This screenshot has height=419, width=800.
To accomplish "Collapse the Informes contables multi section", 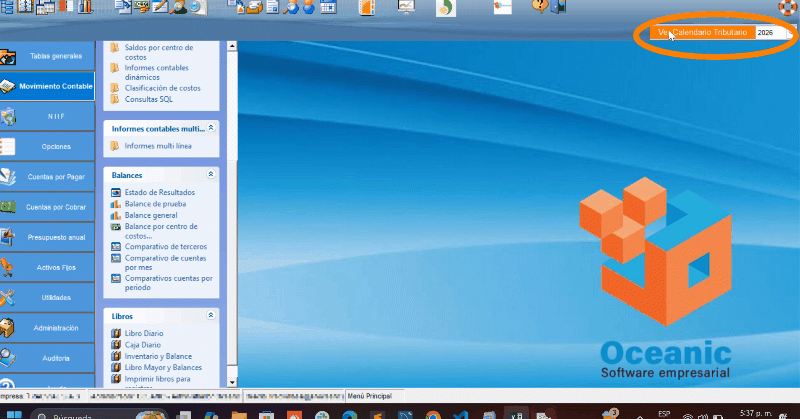I will tap(211, 128).
